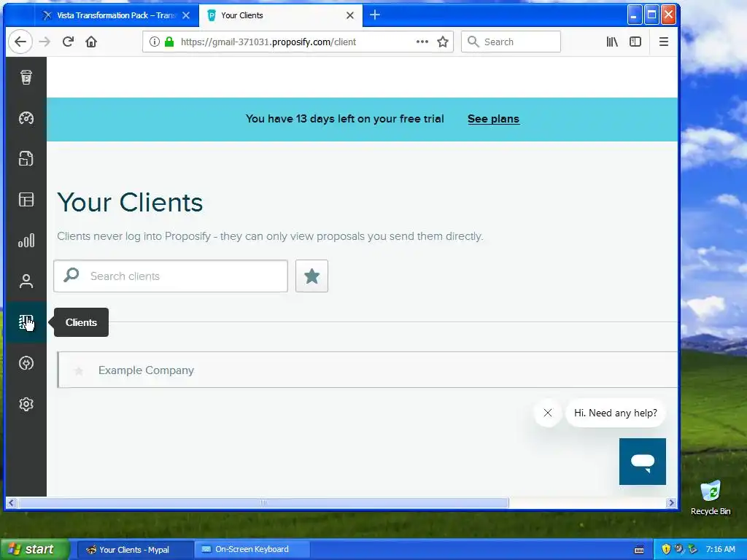Image resolution: width=747 pixels, height=560 pixels.
Task: Open the proposal documents icon in sidebar
Action: click(26, 158)
